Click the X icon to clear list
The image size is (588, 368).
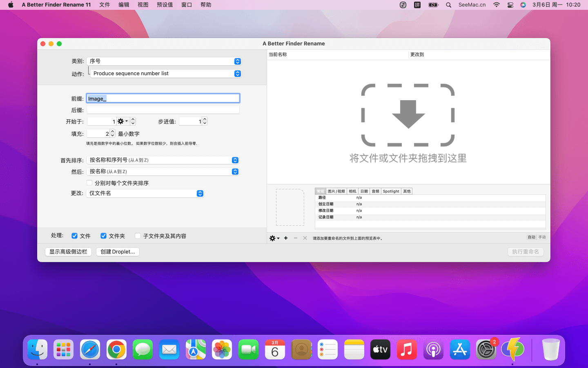tap(305, 238)
